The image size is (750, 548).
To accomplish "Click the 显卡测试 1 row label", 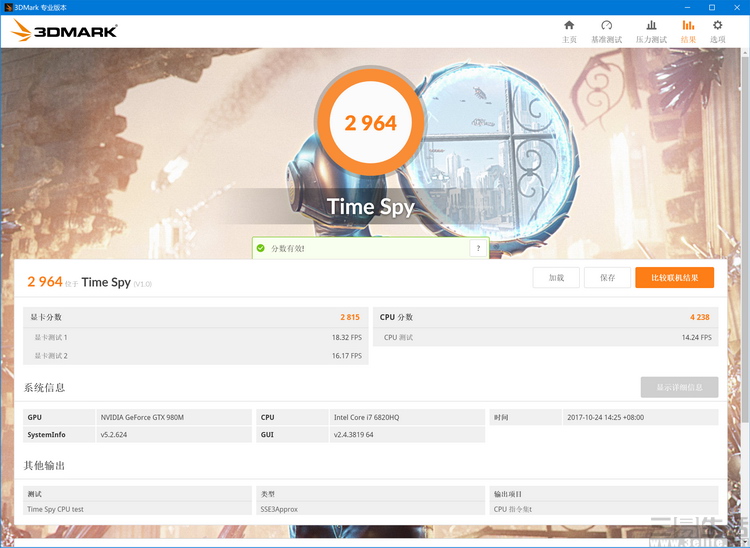I will click(51, 338).
